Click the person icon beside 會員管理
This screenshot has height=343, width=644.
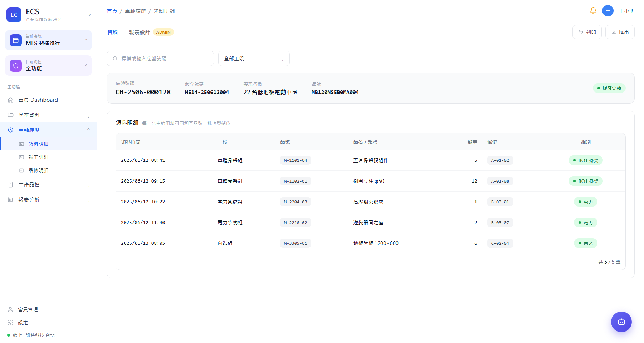[x=11, y=309]
